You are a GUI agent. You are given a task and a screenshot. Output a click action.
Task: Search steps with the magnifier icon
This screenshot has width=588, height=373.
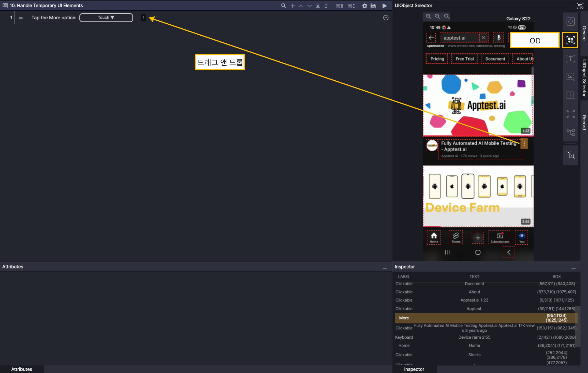tap(283, 6)
